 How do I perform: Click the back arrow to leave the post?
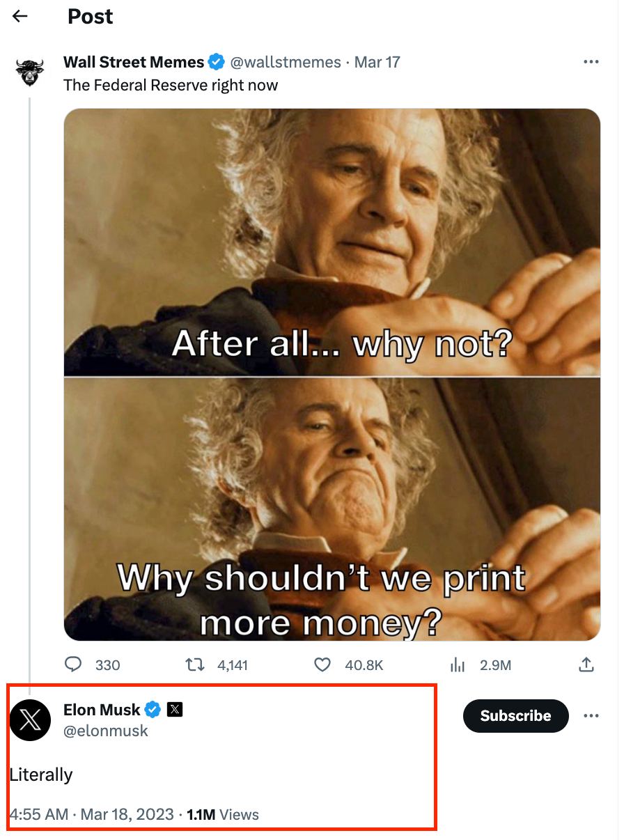pyautogui.click(x=19, y=15)
